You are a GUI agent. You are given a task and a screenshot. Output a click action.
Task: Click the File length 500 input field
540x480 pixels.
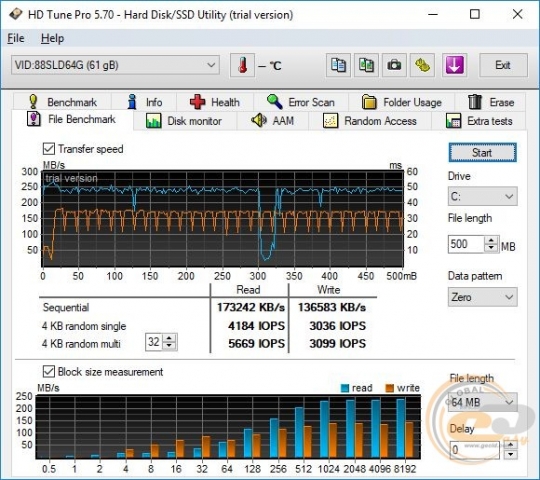coord(466,244)
